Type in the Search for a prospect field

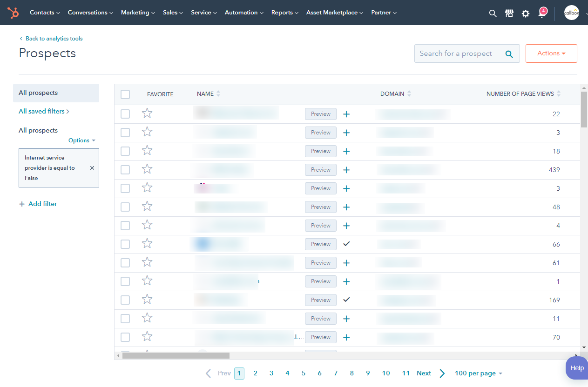[x=456, y=53]
